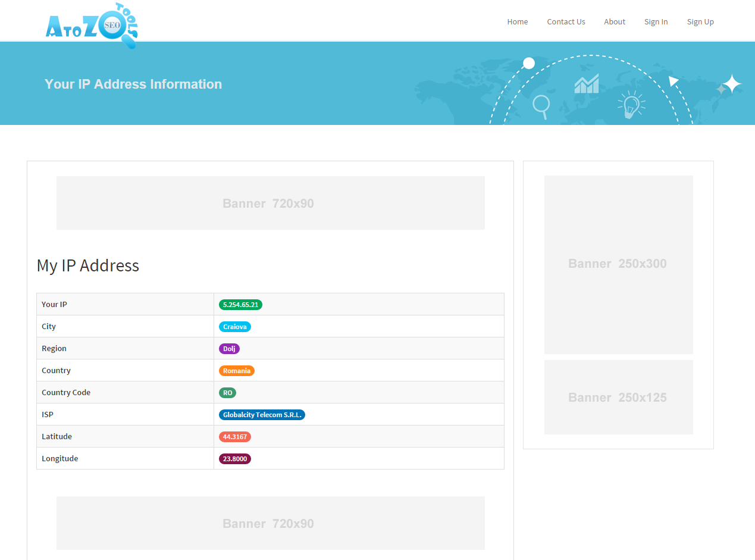Click the Sign In link
Image resolution: width=755 pixels, height=560 pixels.
(656, 21)
